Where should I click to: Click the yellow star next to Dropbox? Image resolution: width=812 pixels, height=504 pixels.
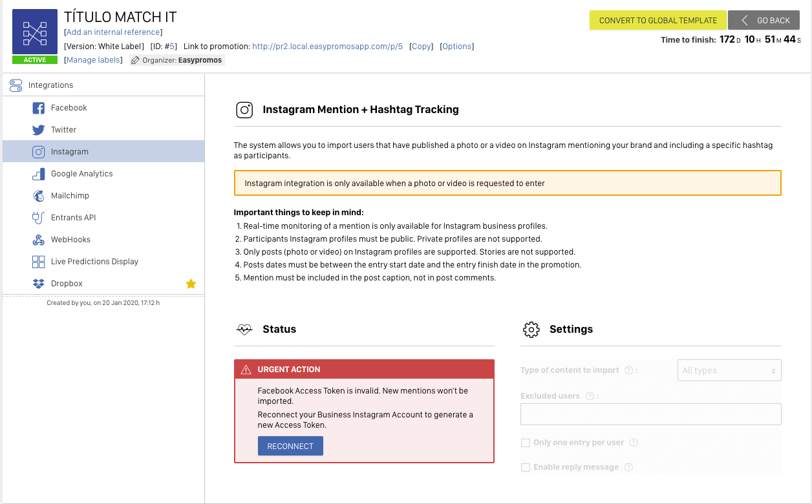(191, 284)
